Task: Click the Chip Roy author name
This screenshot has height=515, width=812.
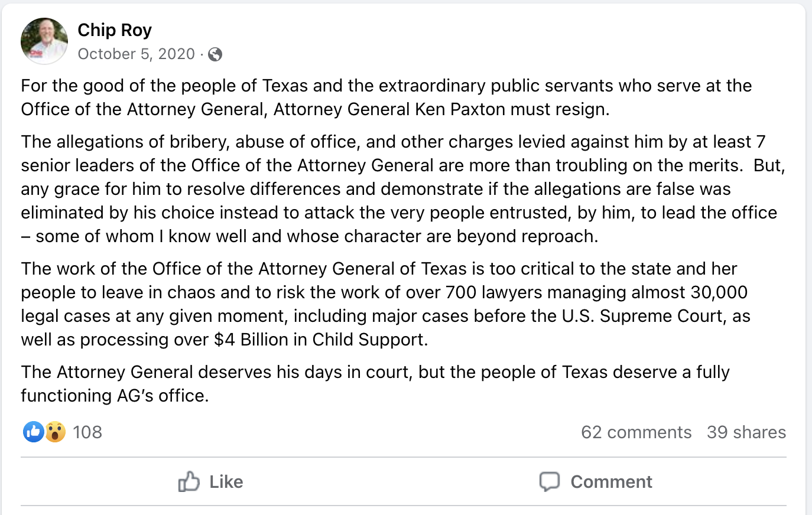Action: [x=115, y=30]
